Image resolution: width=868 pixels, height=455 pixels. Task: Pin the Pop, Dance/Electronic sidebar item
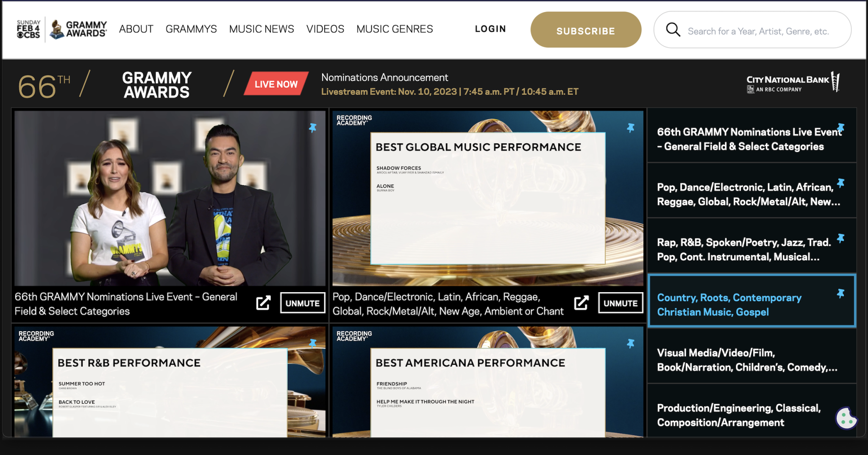[x=841, y=183]
